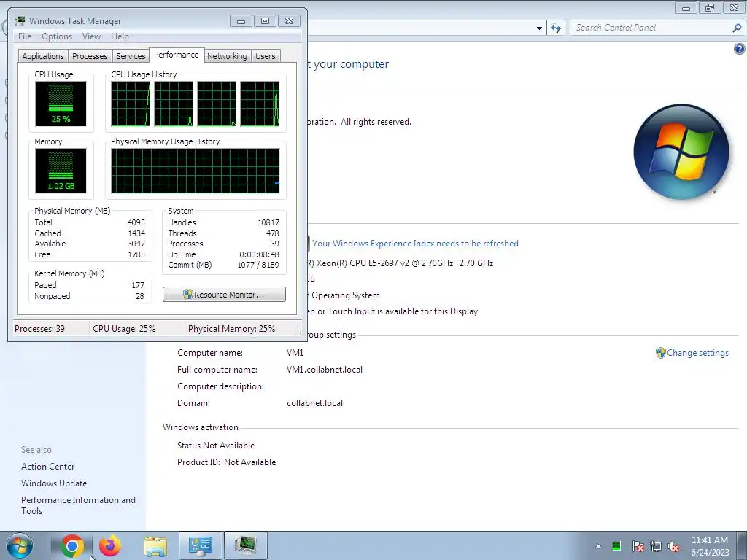This screenshot has width=747, height=560.
Task: Click the last CPU Usage History graph
Action: coord(260,104)
